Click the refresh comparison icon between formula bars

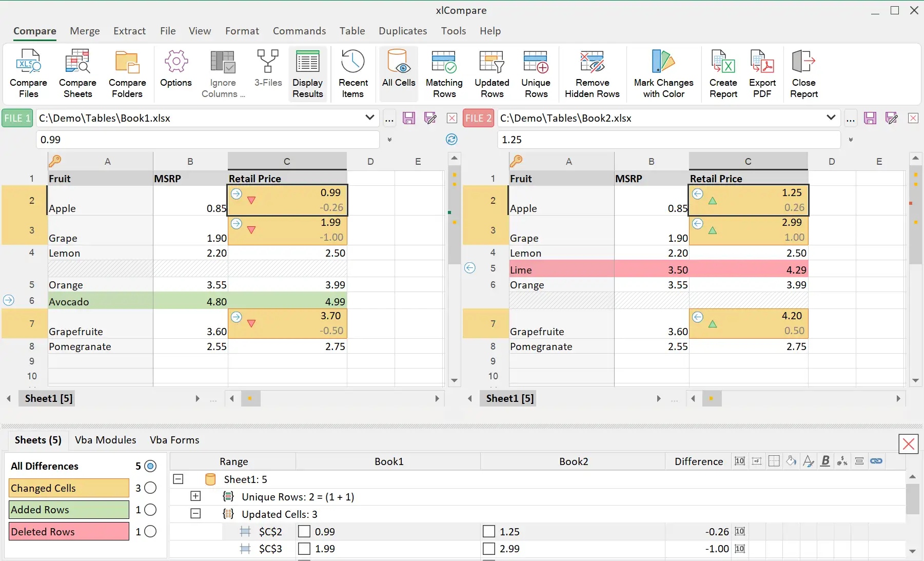coord(451,139)
